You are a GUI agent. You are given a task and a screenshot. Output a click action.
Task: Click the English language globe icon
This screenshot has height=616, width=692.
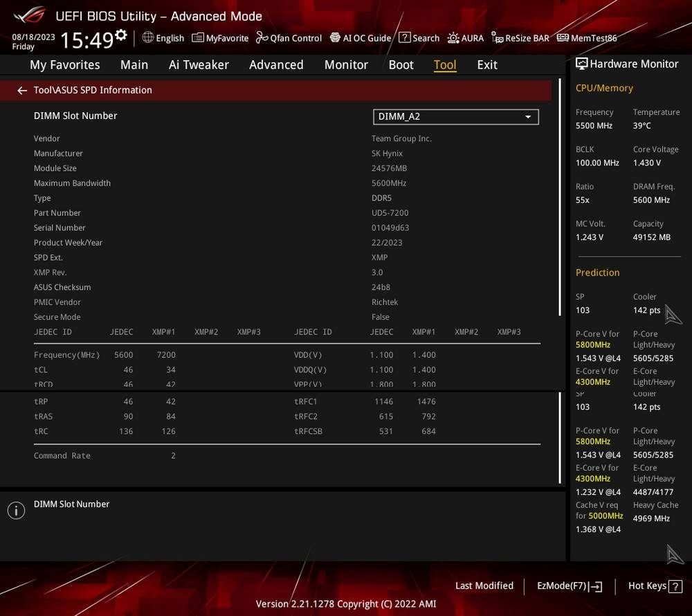point(148,37)
